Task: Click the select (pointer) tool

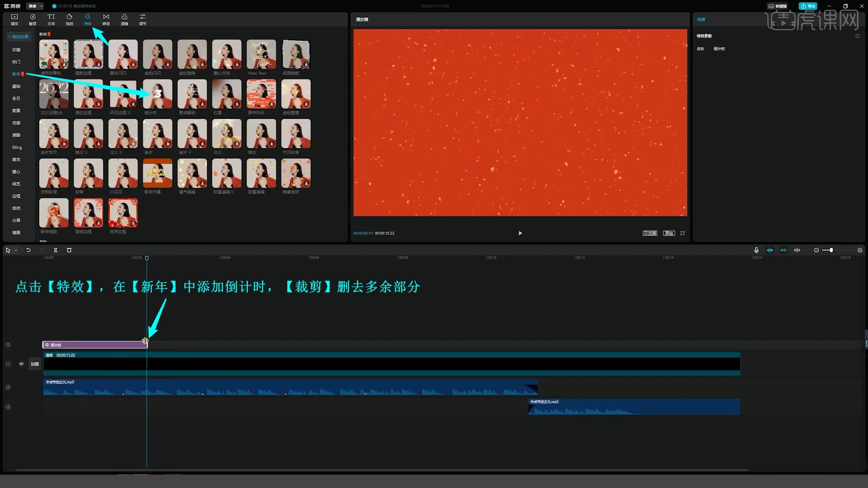Action: coord(8,250)
